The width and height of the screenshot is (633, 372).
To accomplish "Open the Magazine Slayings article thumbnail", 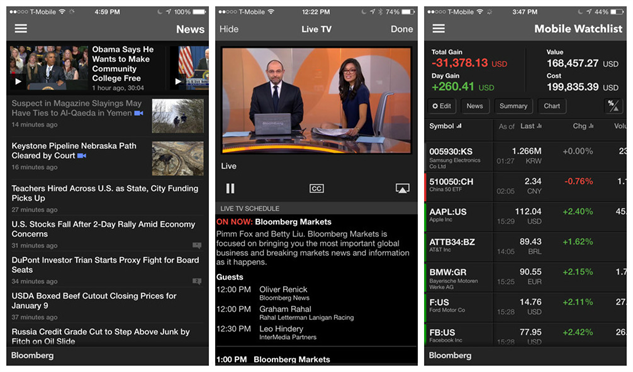I will click(178, 116).
